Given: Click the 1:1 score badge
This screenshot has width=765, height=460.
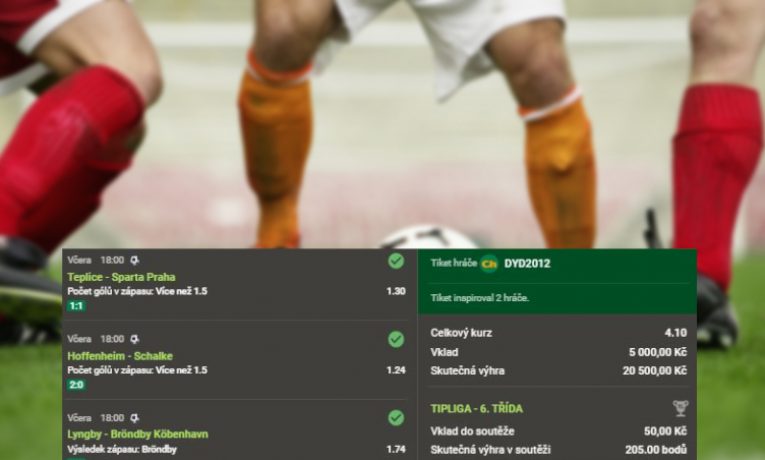Looking at the screenshot, I should pos(76,306).
